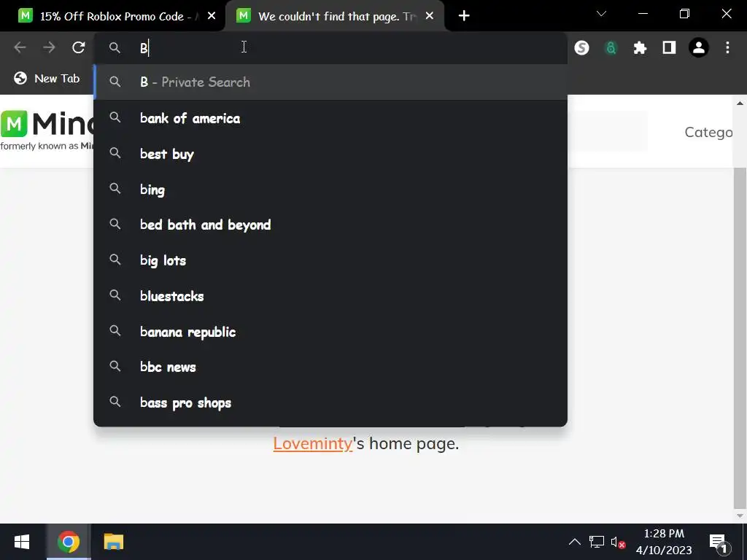
Task: Open the green shield extension icon
Action: click(x=611, y=47)
